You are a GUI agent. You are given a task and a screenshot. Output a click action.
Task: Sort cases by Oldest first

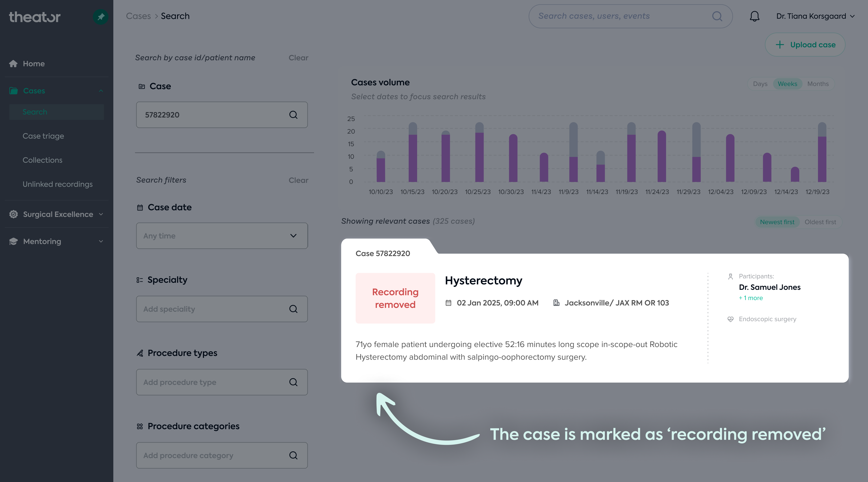820,222
